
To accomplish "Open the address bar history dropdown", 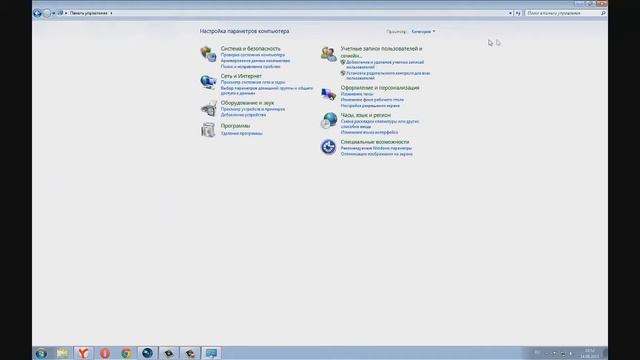I will (x=510, y=13).
